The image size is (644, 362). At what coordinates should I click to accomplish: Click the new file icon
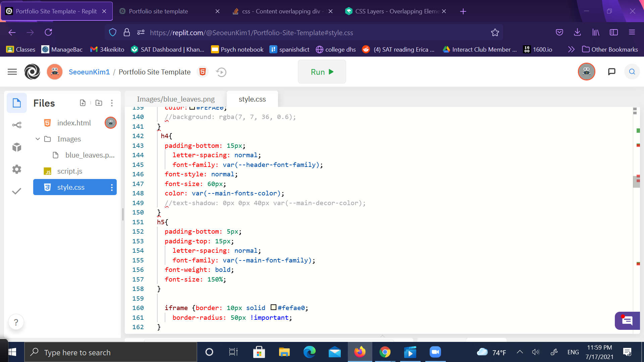(x=83, y=103)
